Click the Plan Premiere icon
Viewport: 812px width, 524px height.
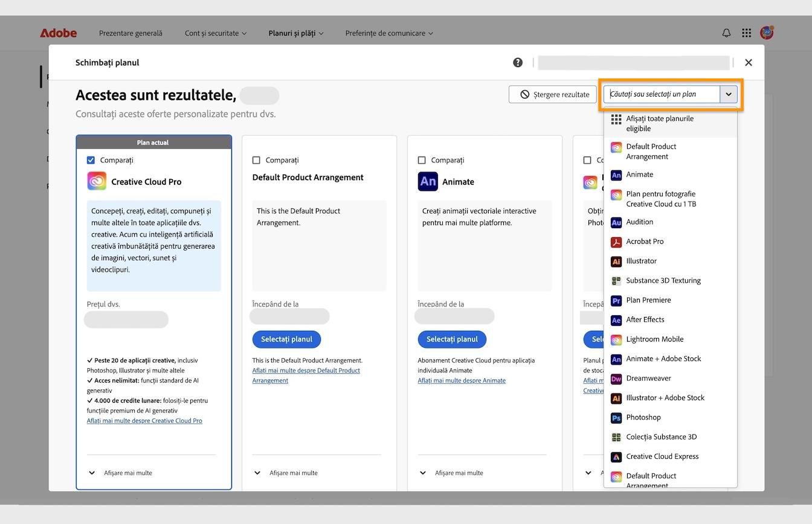[x=616, y=301]
